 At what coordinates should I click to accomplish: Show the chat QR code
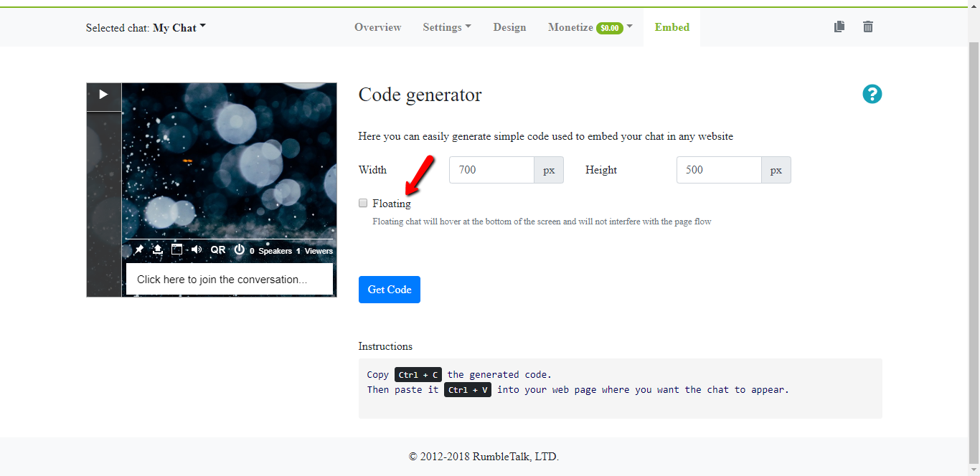tap(217, 250)
